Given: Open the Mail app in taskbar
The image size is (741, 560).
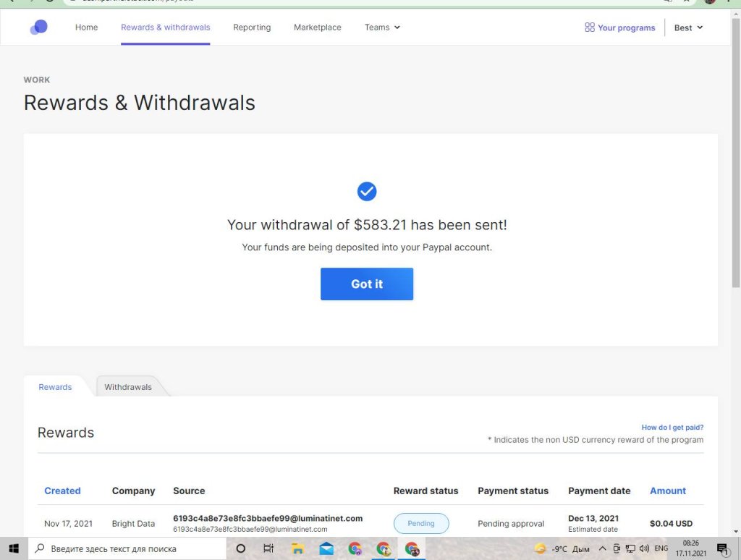Looking at the screenshot, I should (x=326, y=548).
